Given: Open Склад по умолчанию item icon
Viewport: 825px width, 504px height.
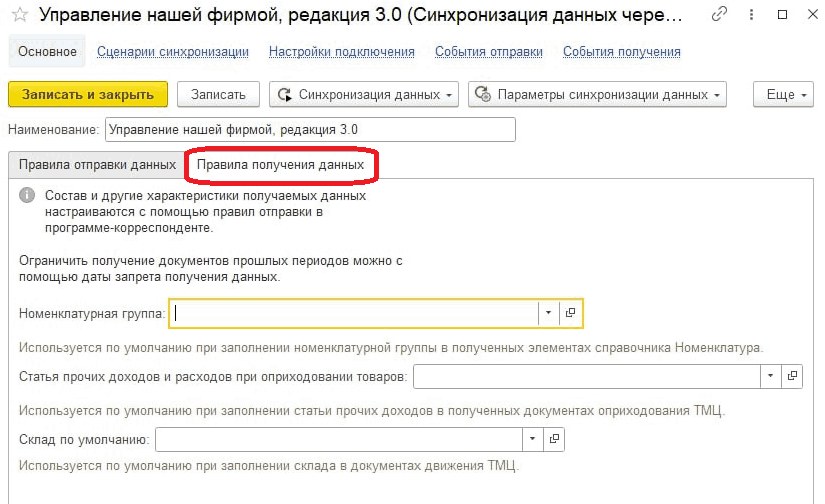Looking at the screenshot, I should [x=554, y=439].
